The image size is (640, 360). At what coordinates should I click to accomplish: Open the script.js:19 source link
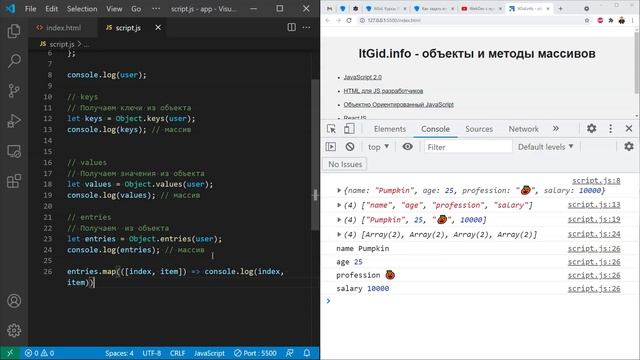tap(594, 220)
